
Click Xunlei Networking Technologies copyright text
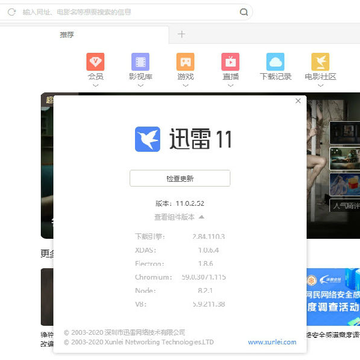coord(139,342)
